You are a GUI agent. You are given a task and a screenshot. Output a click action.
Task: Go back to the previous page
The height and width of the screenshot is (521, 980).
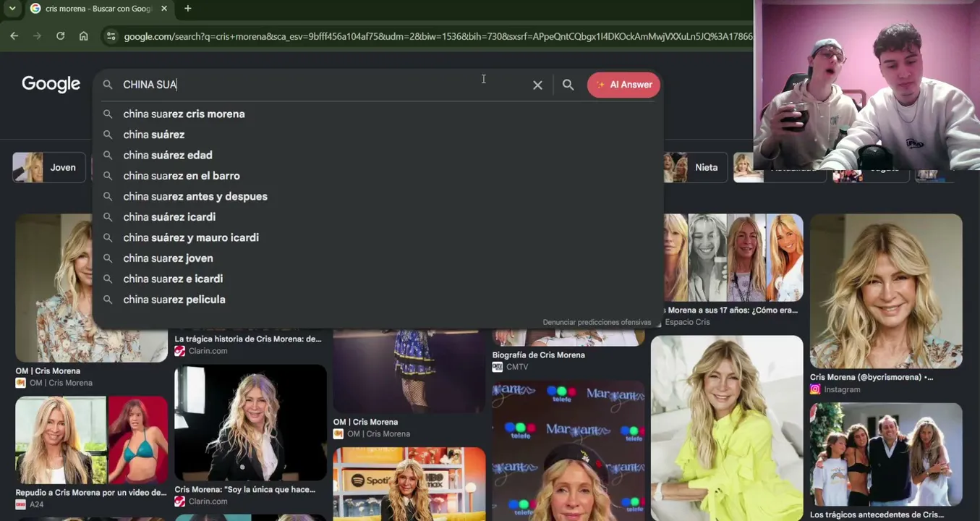tap(14, 36)
